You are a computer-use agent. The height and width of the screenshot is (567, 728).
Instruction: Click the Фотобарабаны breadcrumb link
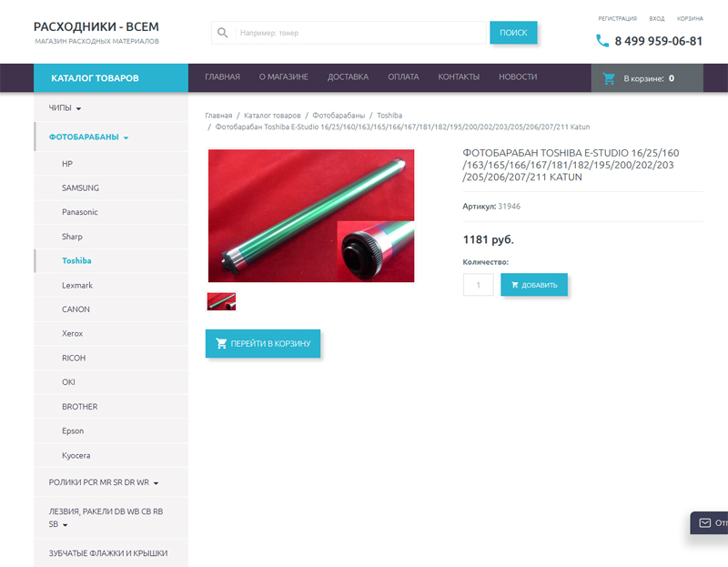click(339, 116)
